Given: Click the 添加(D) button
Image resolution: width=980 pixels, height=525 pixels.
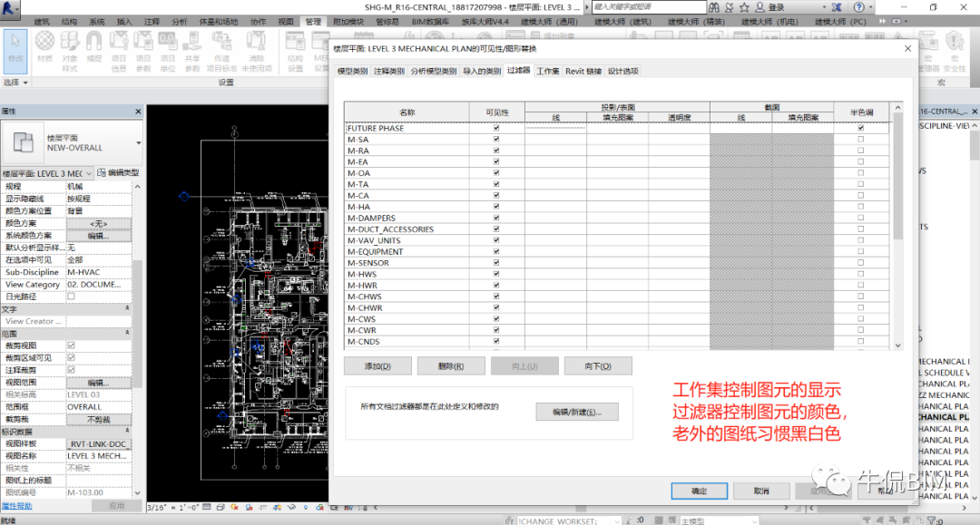Looking at the screenshot, I should point(377,365).
